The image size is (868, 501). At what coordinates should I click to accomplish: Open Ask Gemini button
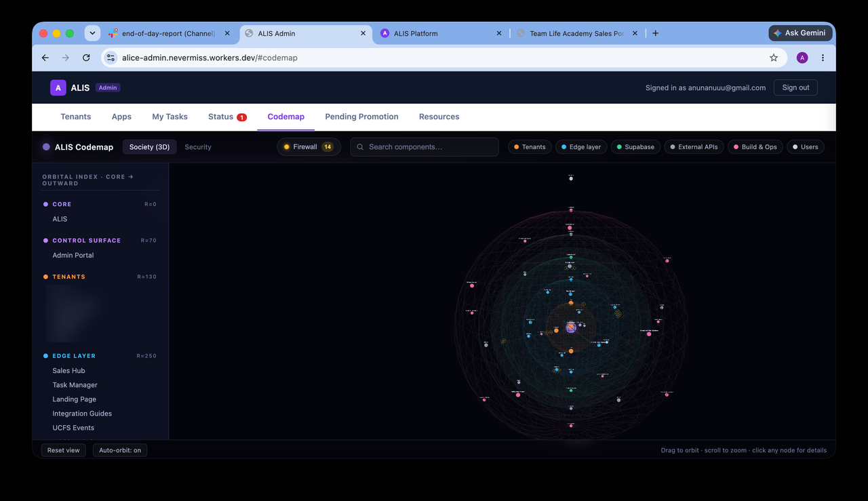coord(800,33)
